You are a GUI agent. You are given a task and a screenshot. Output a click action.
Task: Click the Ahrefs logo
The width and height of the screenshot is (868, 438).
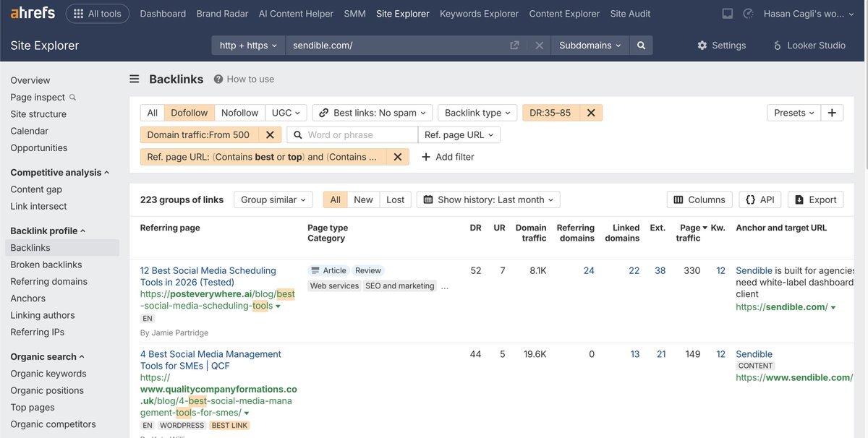(x=33, y=14)
